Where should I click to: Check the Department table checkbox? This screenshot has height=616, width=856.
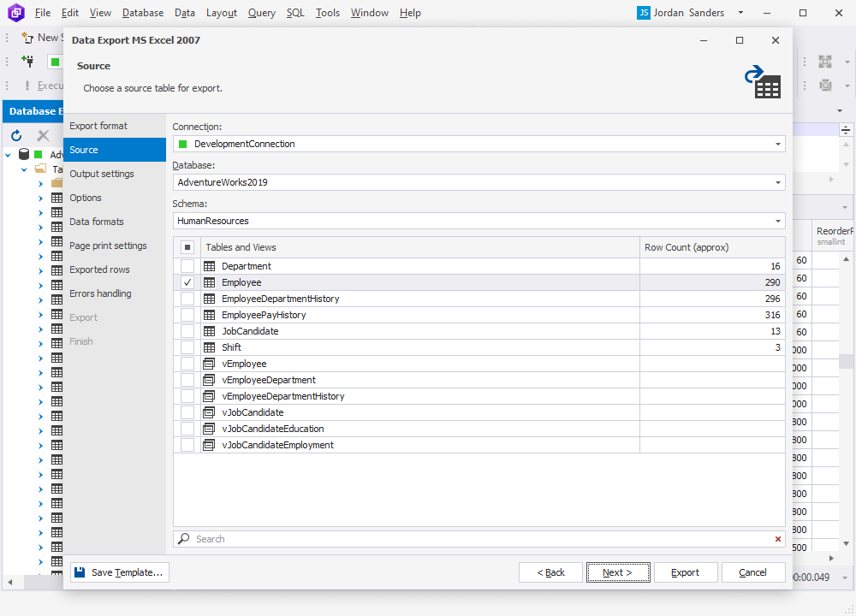(x=187, y=266)
